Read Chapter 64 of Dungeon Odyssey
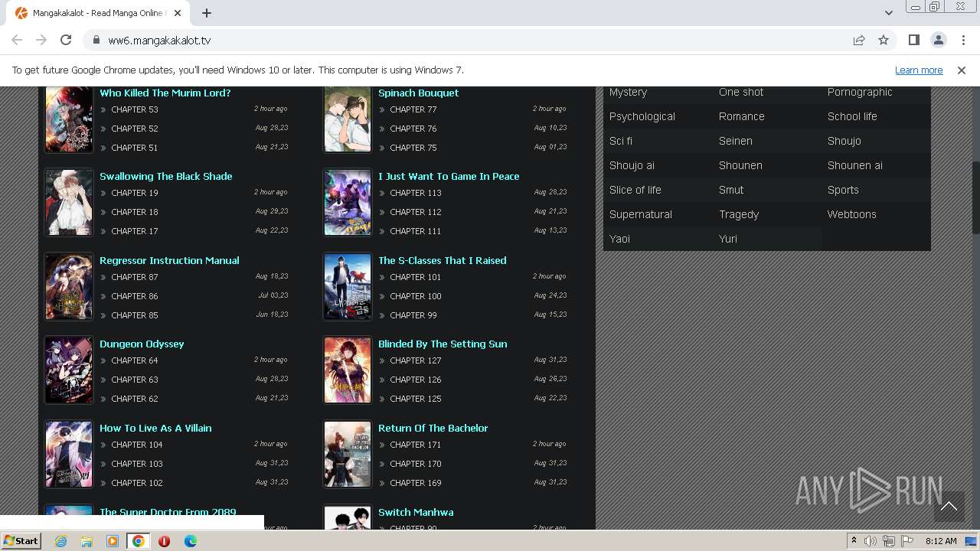980x551 pixels. click(x=135, y=360)
